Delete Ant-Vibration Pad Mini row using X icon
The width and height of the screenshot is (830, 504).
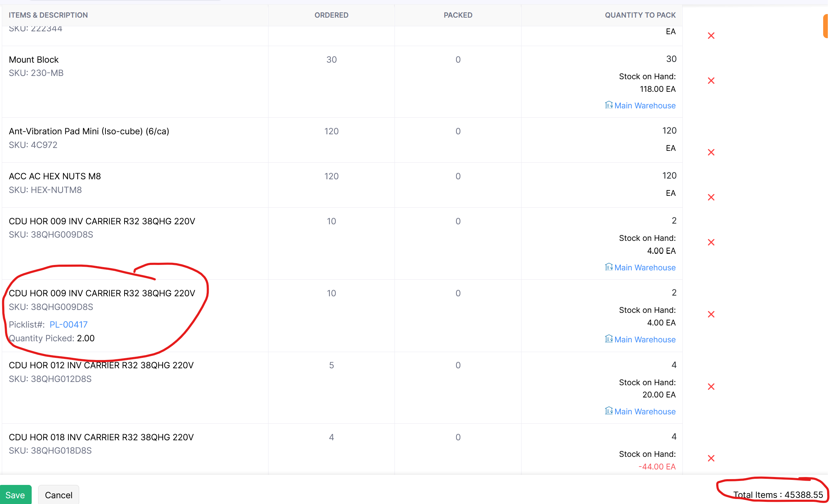pos(711,152)
